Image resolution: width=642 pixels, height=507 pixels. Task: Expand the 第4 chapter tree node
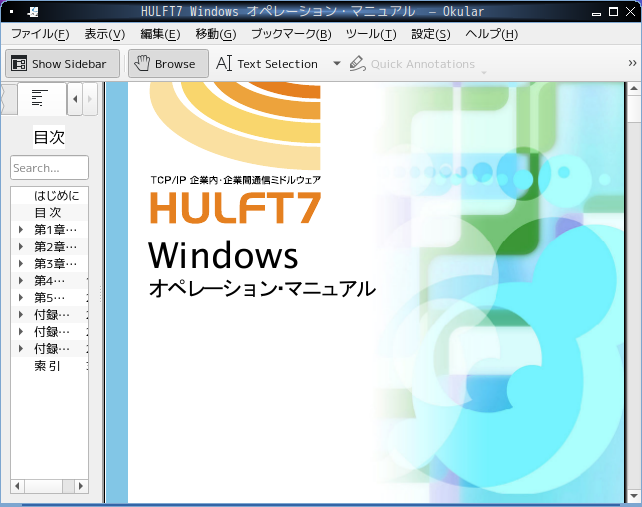pos(20,281)
